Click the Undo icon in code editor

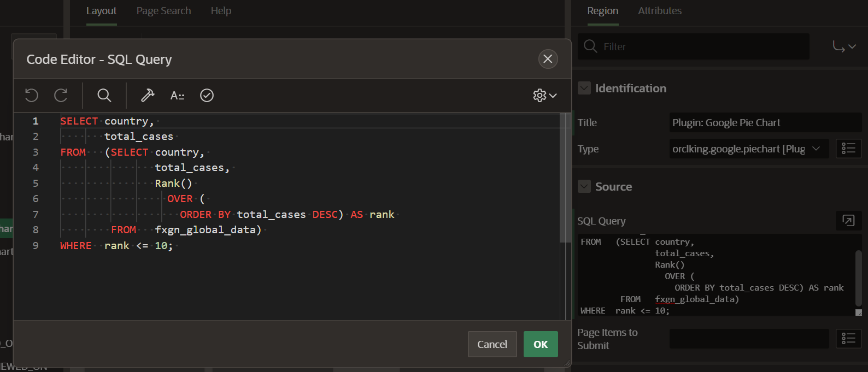tap(32, 96)
